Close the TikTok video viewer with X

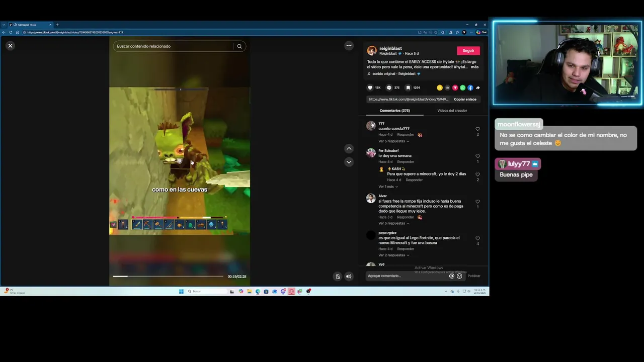(x=10, y=46)
